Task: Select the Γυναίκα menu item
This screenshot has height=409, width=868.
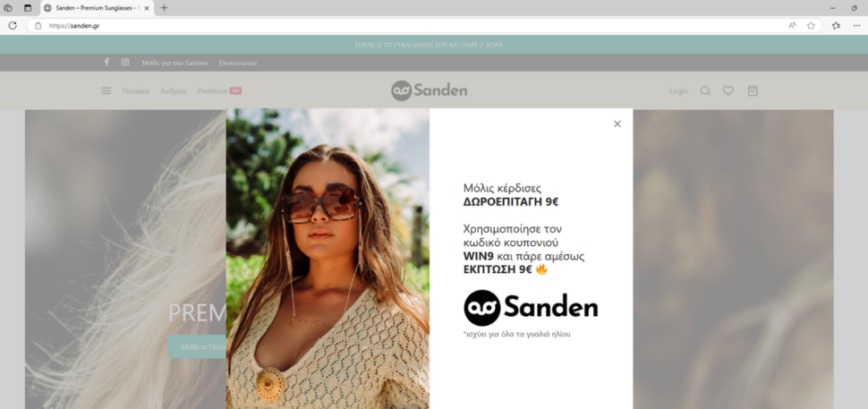Action: pos(136,91)
